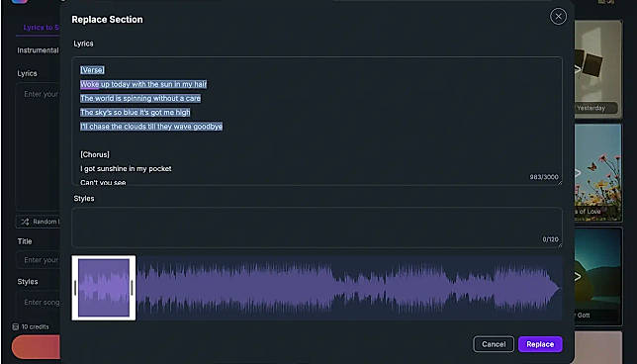637x364 pixels.
Task: Click the unselected waveform area
Action: pyautogui.click(x=349, y=288)
